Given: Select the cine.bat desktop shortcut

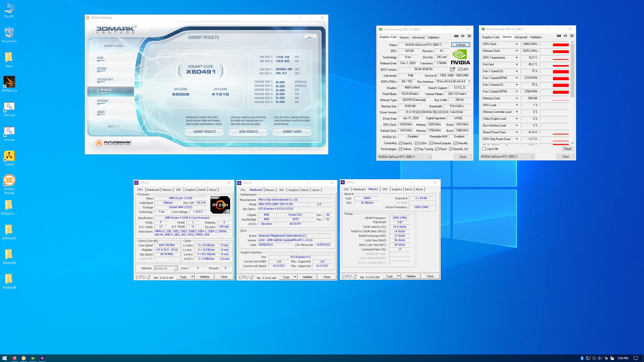Looking at the screenshot, I should [x=9, y=133].
